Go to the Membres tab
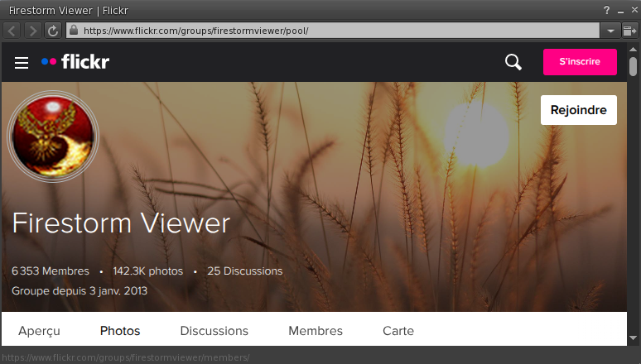The image size is (641, 364). pyautogui.click(x=316, y=331)
